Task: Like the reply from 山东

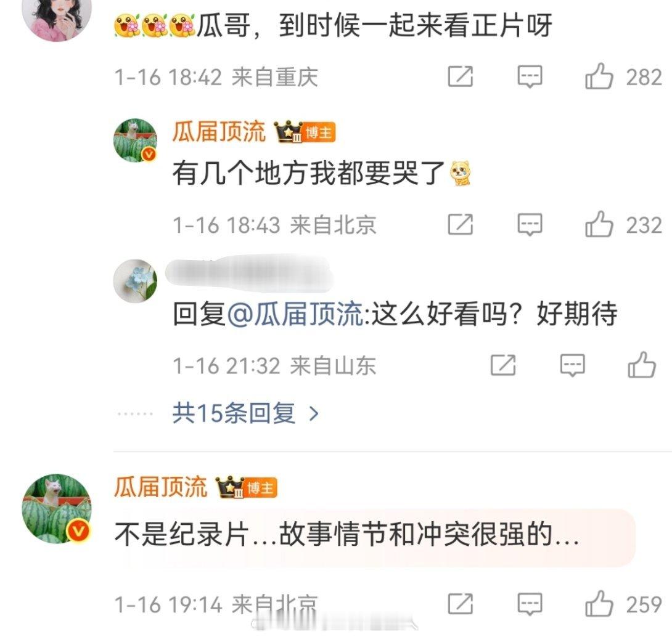Action: (x=642, y=365)
